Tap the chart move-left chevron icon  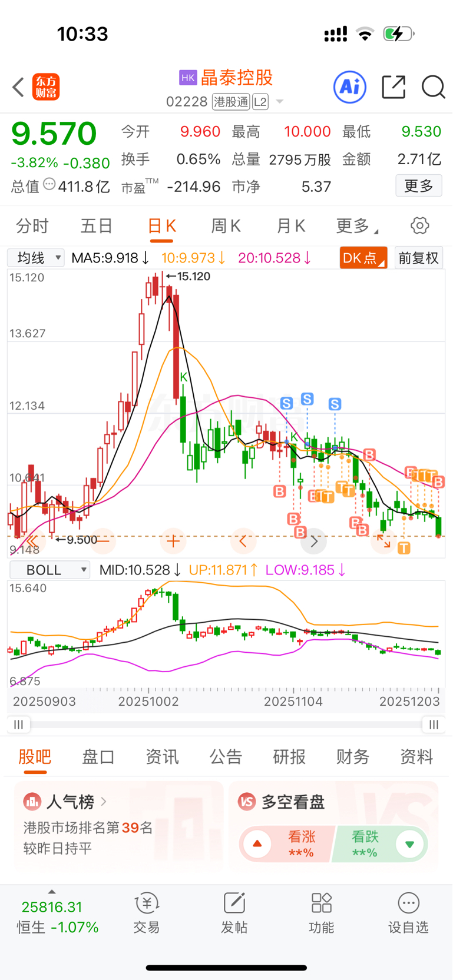[x=243, y=540]
